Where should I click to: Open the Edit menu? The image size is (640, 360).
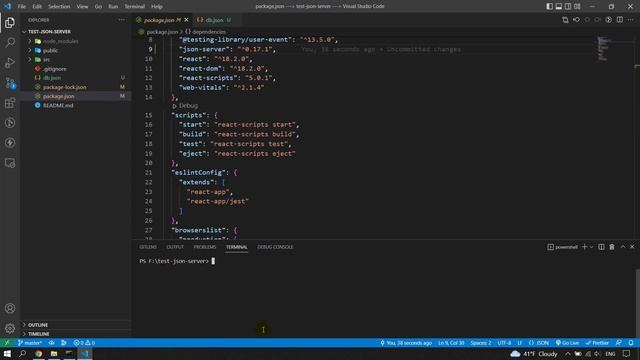(x=37, y=7)
